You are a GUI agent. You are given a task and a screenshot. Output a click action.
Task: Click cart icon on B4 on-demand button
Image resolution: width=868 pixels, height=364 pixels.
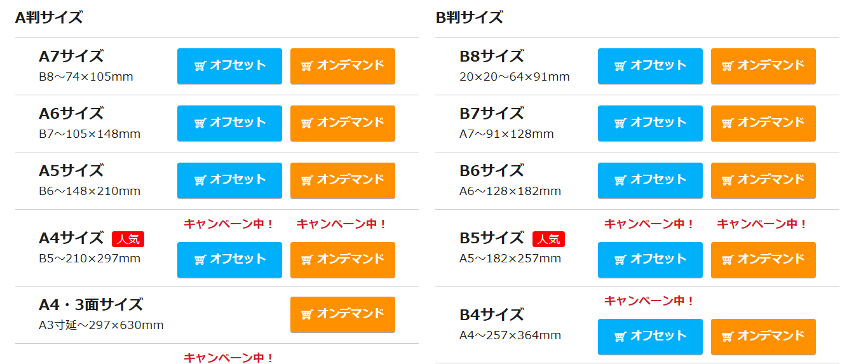tap(727, 337)
